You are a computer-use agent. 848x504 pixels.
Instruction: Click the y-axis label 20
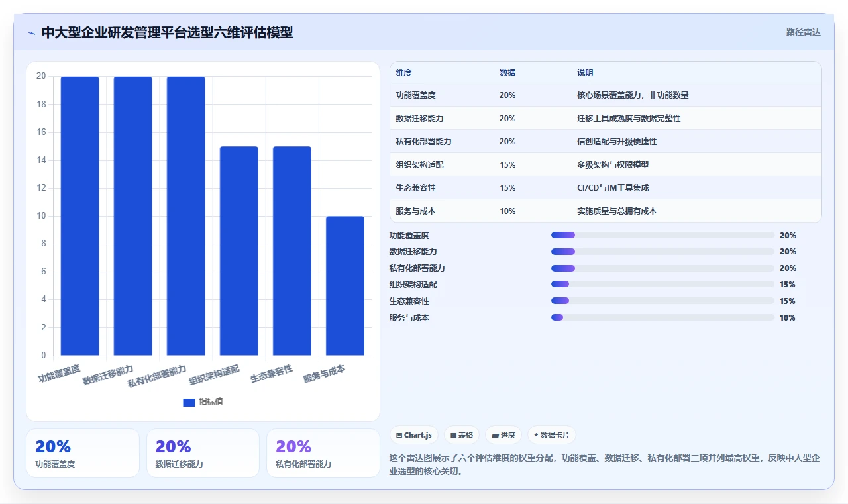(41, 76)
